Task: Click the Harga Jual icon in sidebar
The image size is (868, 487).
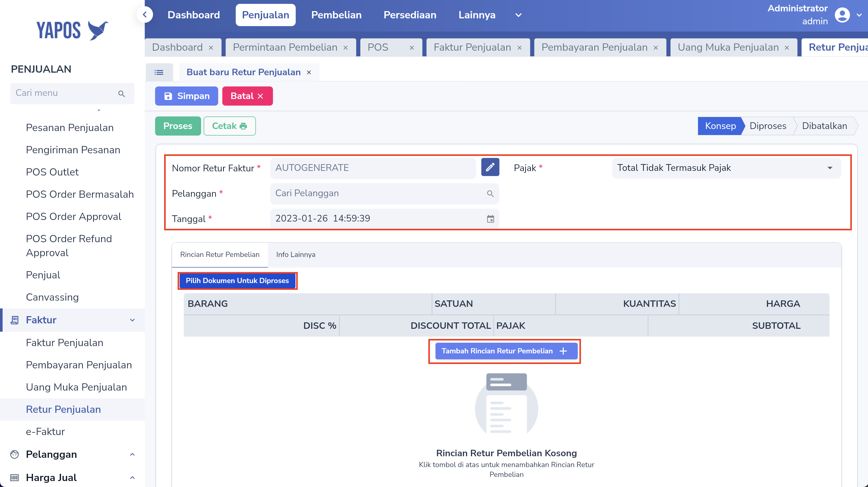Action: (x=14, y=477)
